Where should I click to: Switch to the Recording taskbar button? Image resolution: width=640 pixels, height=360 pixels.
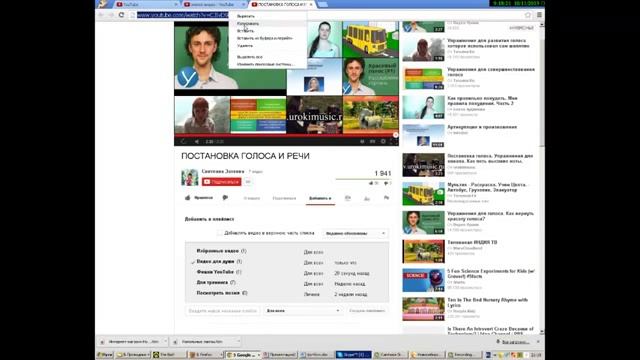(x=464, y=355)
